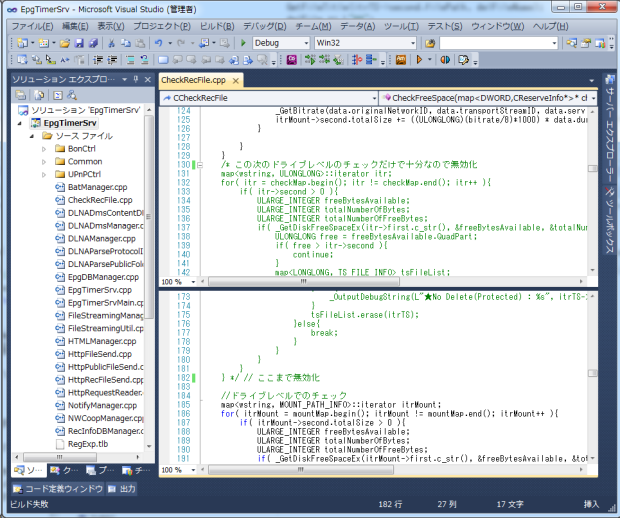Open the デバッグ(D) menu
Image resolution: width=620 pixels, height=518 pixels.
[x=264, y=24]
